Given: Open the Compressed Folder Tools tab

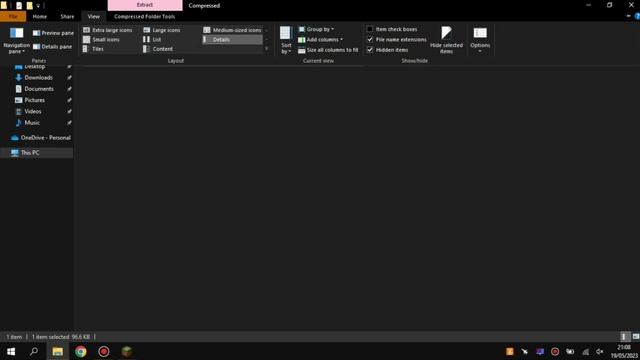Looking at the screenshot, I should point(144,16).
